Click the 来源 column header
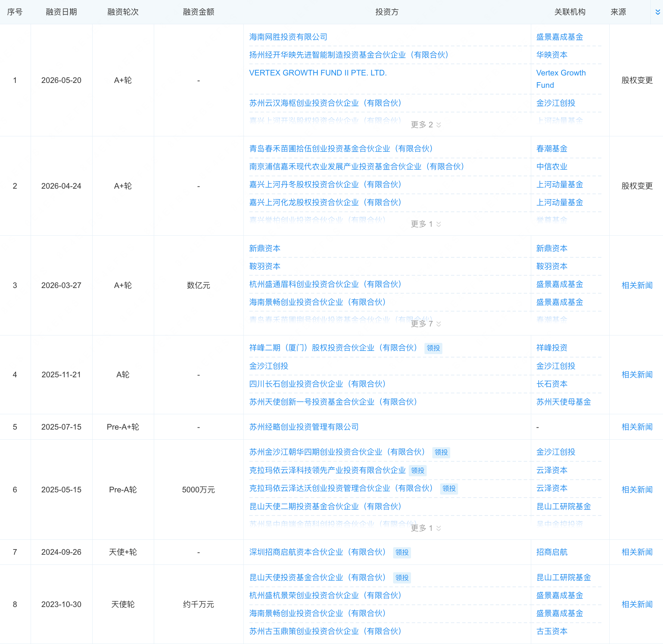 click(x=618, y=12)
